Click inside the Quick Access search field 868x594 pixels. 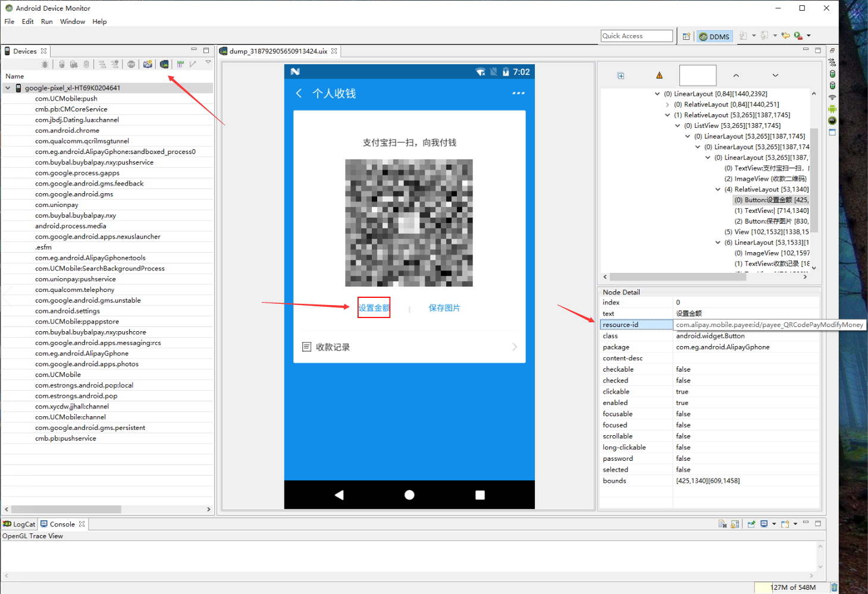636,36
